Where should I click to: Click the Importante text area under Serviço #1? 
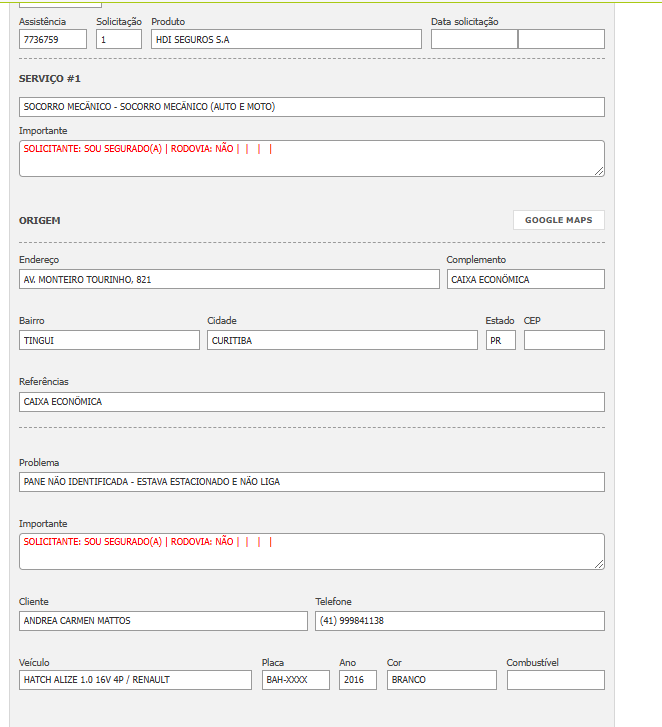312,159
